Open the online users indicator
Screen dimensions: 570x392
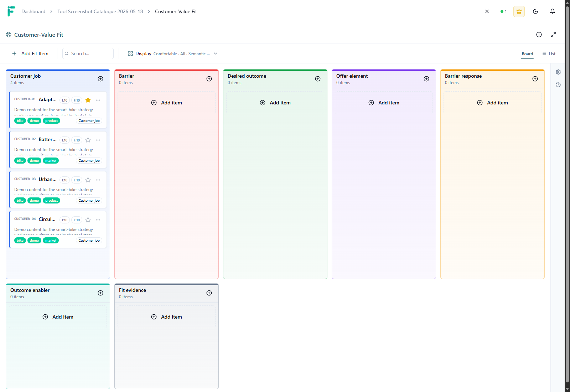(503, 11)
